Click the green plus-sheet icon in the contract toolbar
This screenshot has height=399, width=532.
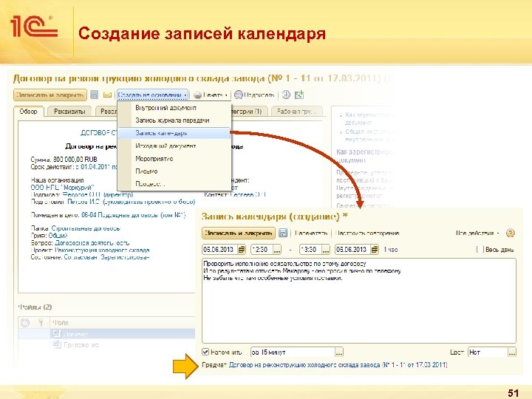tap(299, 95)
